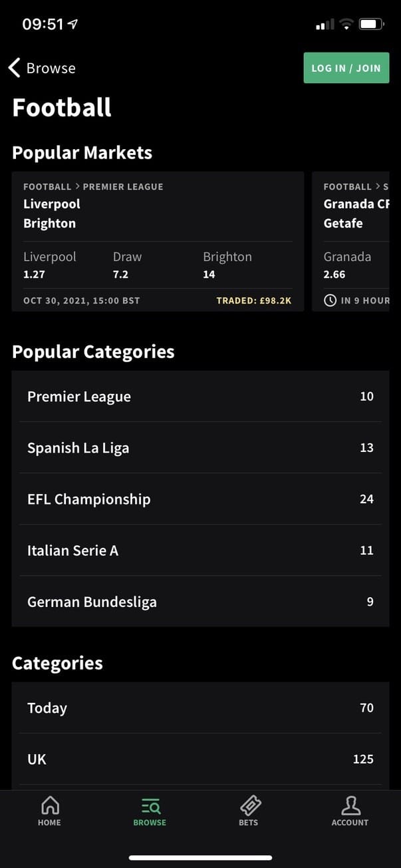This screenshot has width=401, height=868.
Task: Tap the clock icon on Granada card
Action: [330, 300]
